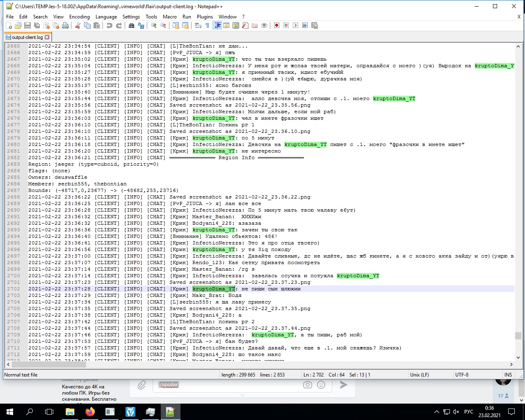525x420 pixels.
Task: Click the Unix (LF) status bar field
Action: tap(419, 375)
